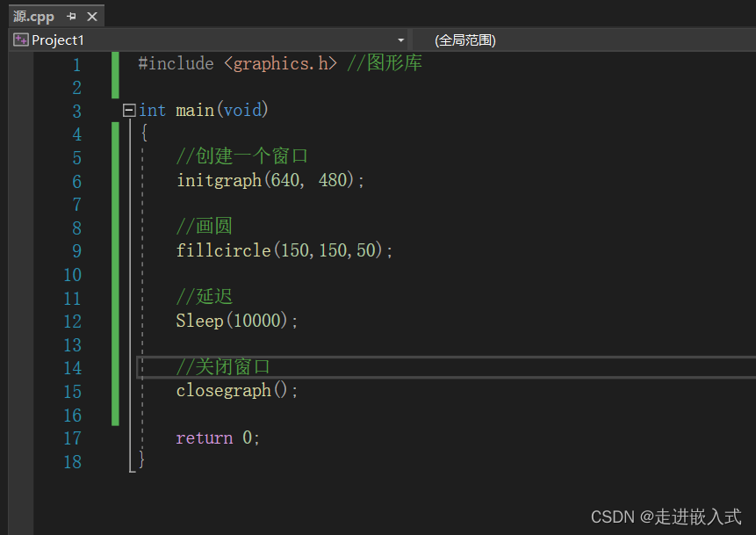Place cursor on the initgraph function call
Screen dimensions: 756x535
[x=220, y=179]
